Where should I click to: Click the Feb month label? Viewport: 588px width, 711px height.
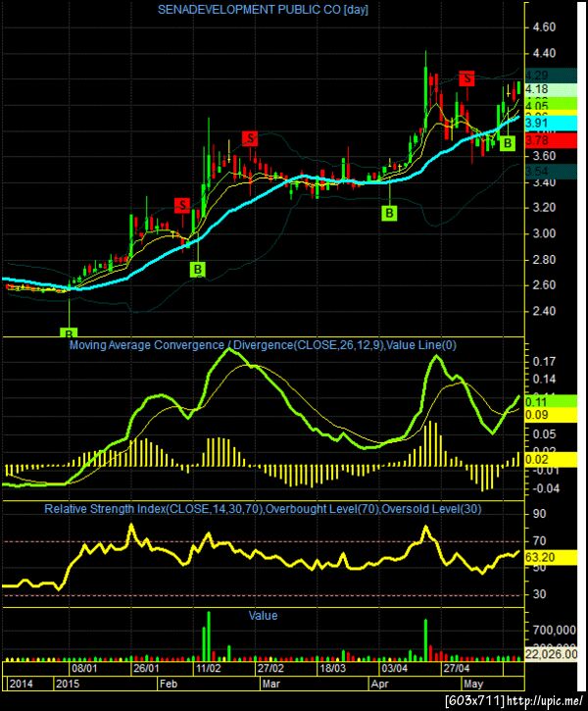(168, 684)
